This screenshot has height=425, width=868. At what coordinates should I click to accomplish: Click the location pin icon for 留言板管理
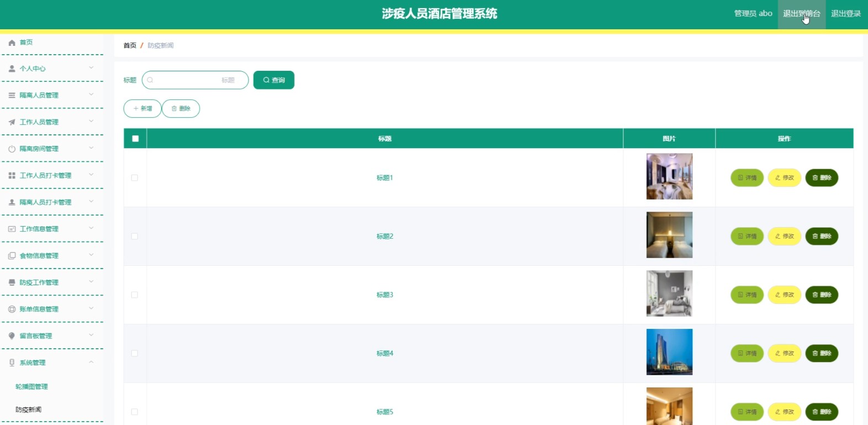(x=12, y=336)
